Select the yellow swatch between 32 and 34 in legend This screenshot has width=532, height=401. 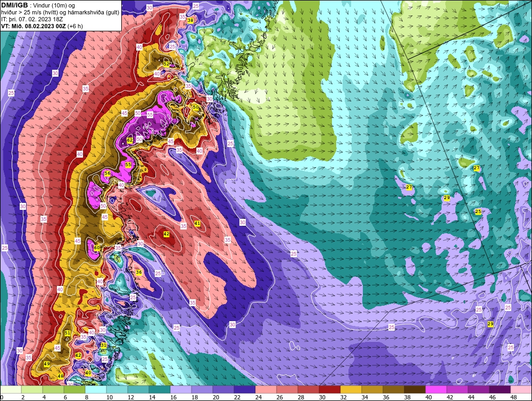[351, 389]
